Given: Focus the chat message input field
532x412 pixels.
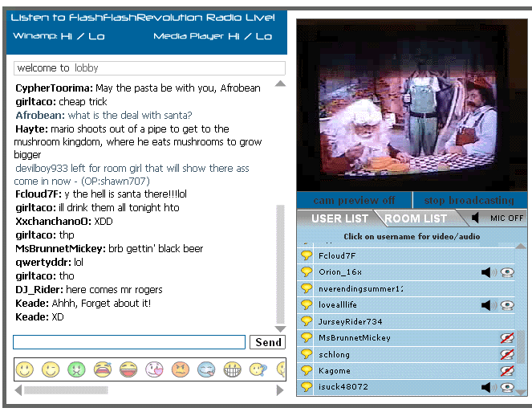Looking at the screenshot, I should (x=129, y=342).
